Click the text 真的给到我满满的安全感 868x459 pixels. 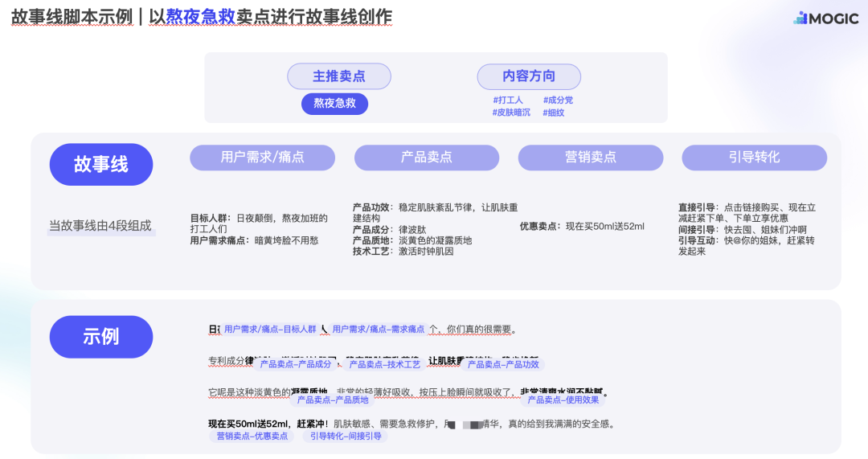pos(559,424)
